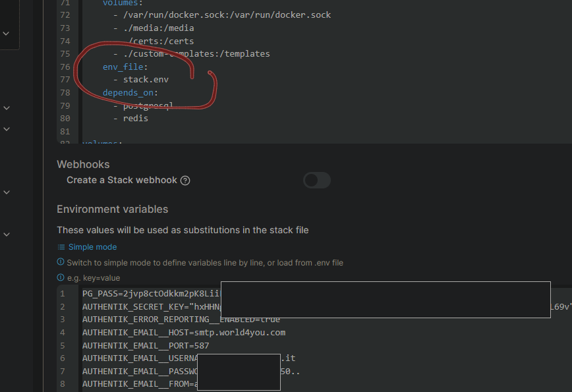
Task: Enable the Create a Stack webhook toggle
Action: 316,180
